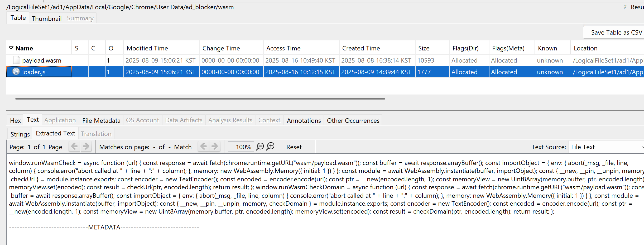Screen dimensions: 644x245
Task: Select the payload.wasm file row
Action: pyautogui.click(x=325, y=60)
